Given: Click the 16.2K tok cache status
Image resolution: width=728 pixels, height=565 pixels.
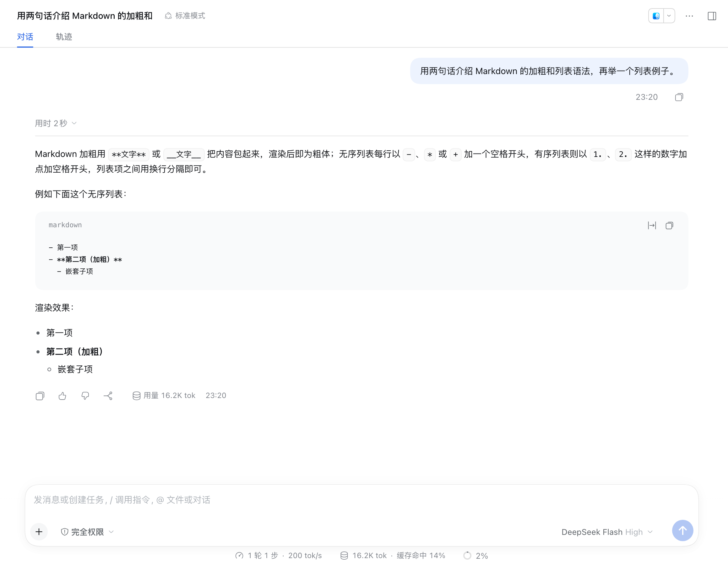Looking at the screenshot, I should 393,555.
